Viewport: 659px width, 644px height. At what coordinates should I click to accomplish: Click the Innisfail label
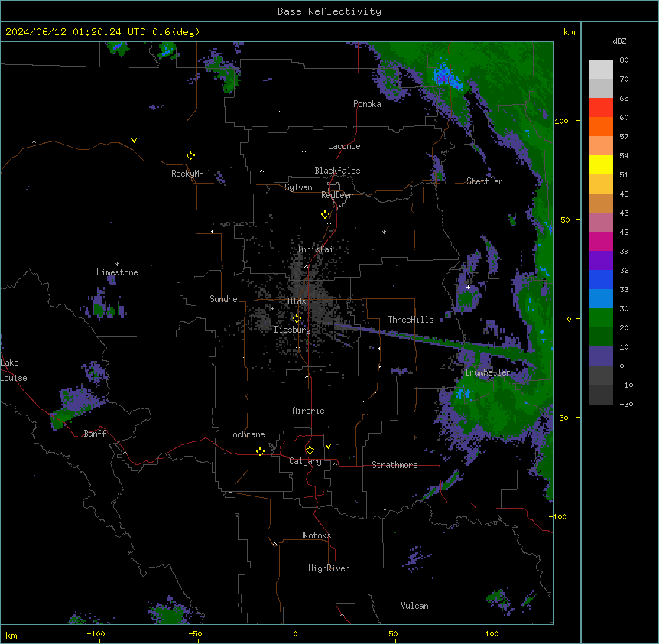tap(318, 249)
